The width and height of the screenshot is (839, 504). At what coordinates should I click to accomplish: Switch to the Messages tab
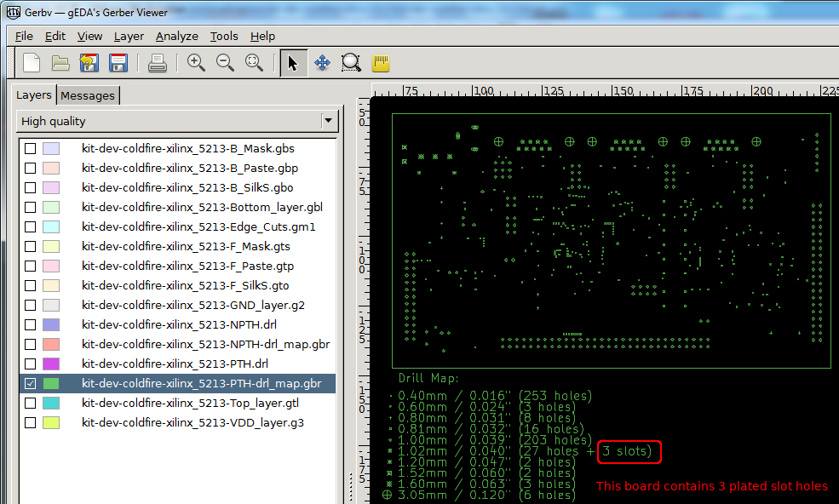(x=88, y=95)
